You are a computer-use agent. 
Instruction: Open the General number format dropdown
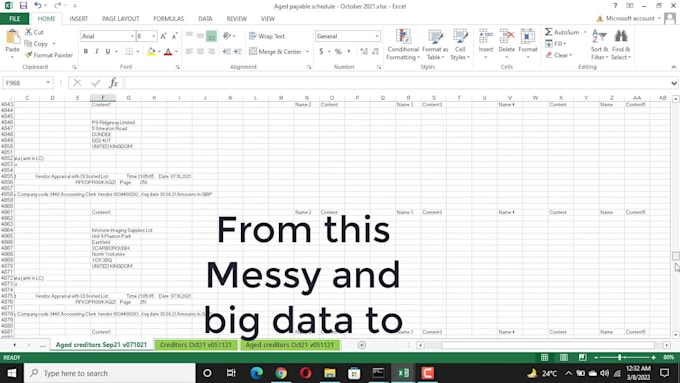[377, 36]
